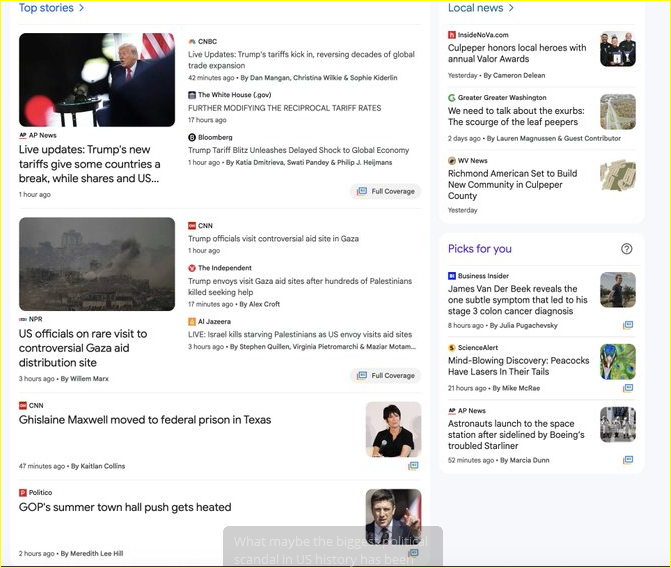Click byline By Meredith Lee Hill

click(x=92, y=553)
